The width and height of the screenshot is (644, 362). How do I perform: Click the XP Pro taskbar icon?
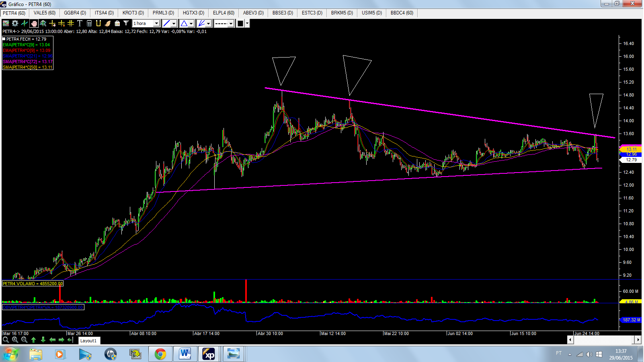click(x=209, y=354)
